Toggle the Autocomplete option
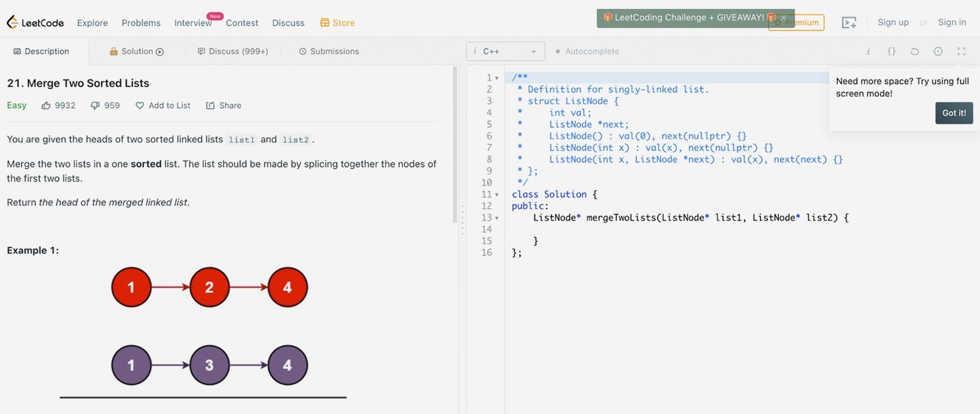Viewport: 980px width, 414px height. coord(587,51)
